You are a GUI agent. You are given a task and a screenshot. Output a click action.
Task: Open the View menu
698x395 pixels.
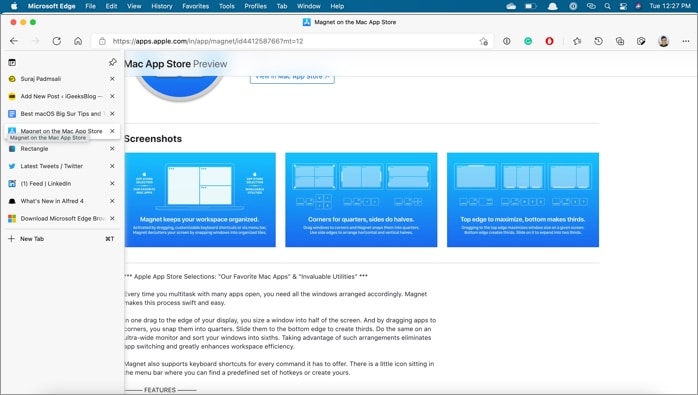point(134,6)
